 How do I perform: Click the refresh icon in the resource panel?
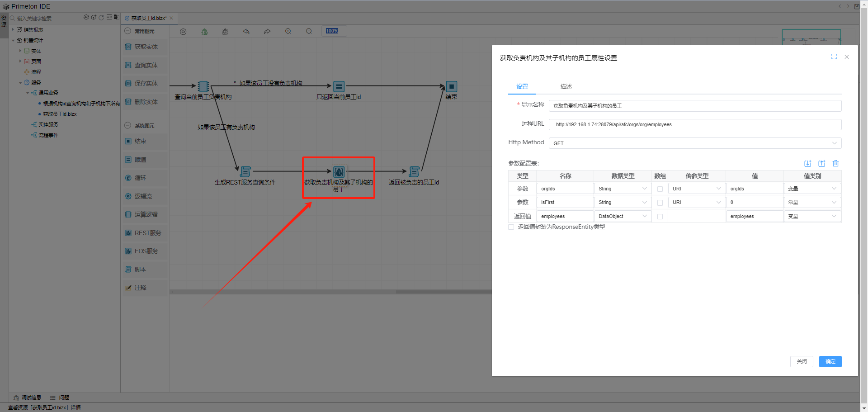coord(101,18)
